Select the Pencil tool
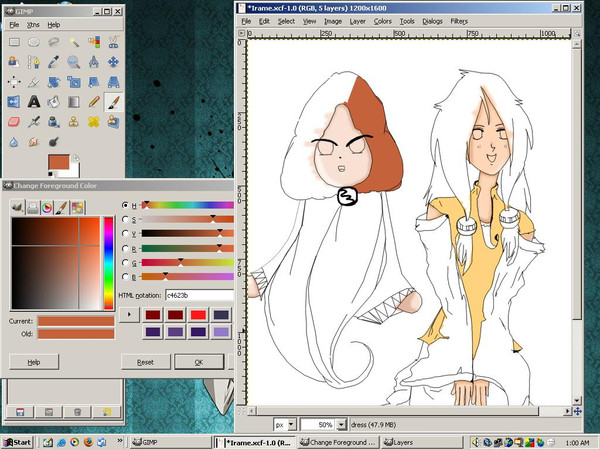 pos(94,102)
